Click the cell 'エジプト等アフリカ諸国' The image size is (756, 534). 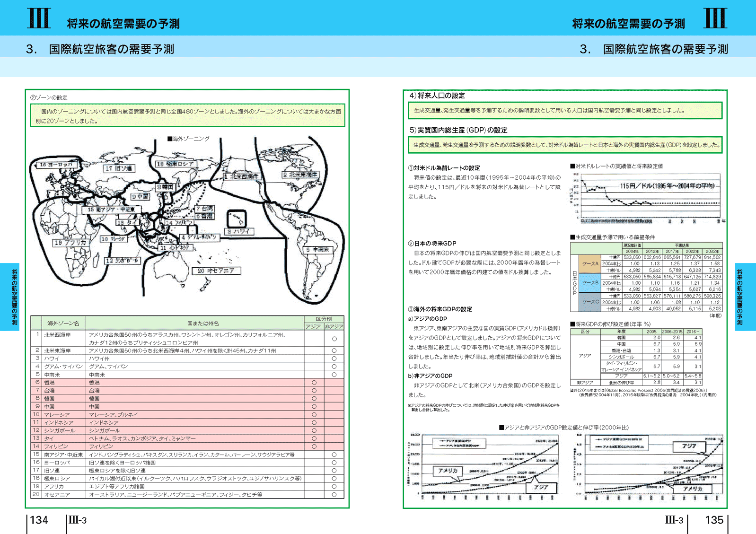click(x=117, y=486)
